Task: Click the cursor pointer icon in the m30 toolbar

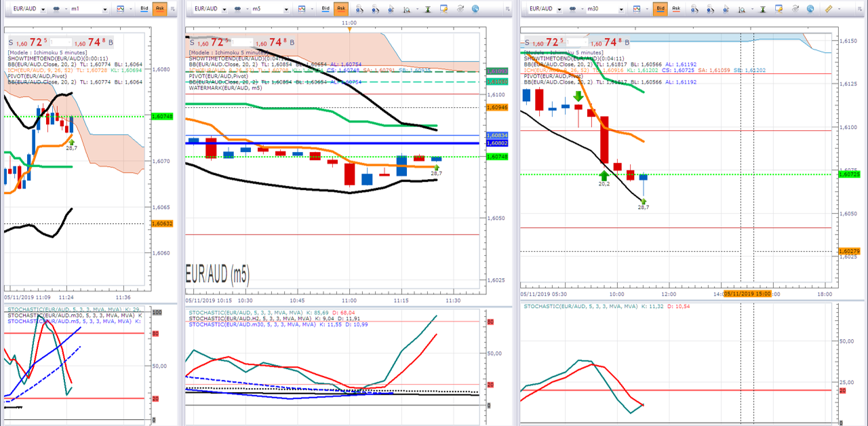Action: point(726,9)
